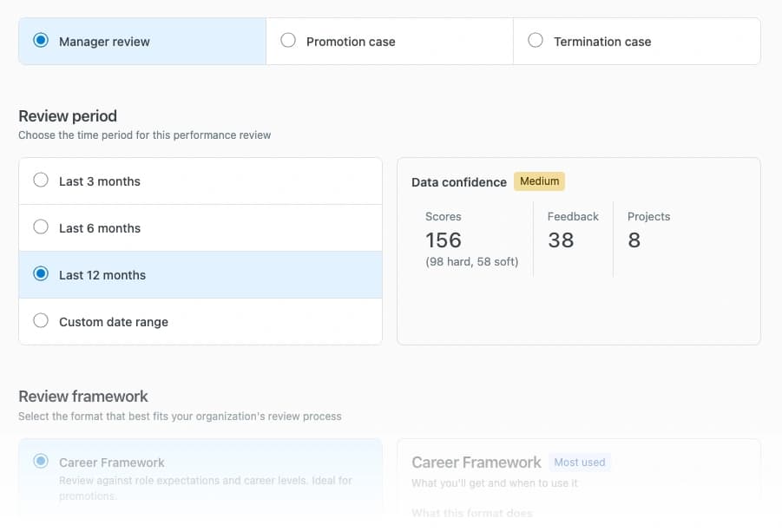Click the What this format does link

[472, 512]
